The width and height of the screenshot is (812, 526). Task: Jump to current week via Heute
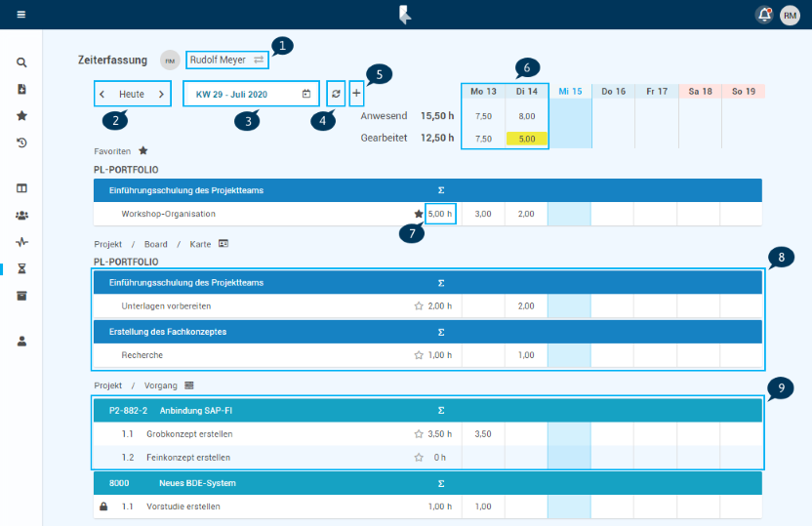[x=132, y=94]
